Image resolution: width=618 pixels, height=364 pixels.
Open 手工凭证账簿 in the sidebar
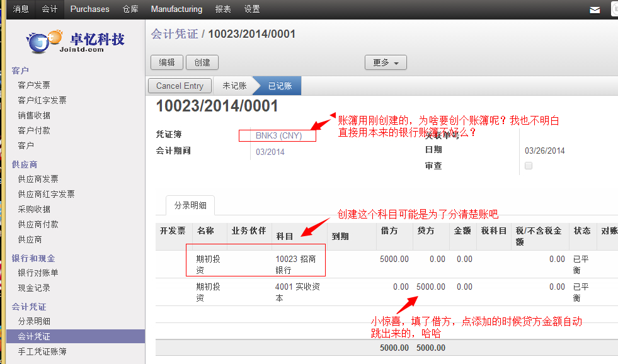click(42, 351)
